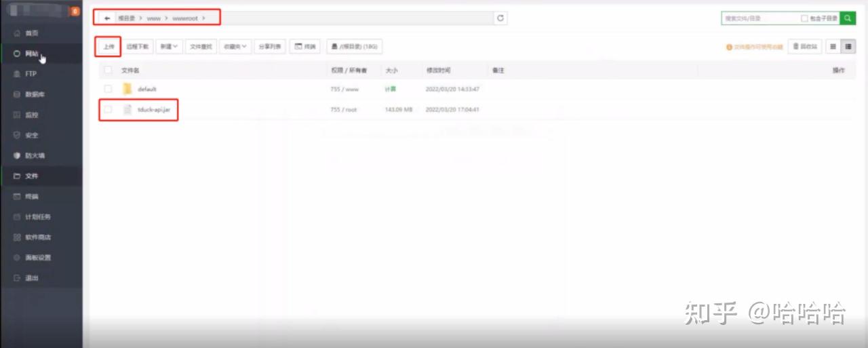
Task: Click the default folder name
Action: (x=147, y=89)
